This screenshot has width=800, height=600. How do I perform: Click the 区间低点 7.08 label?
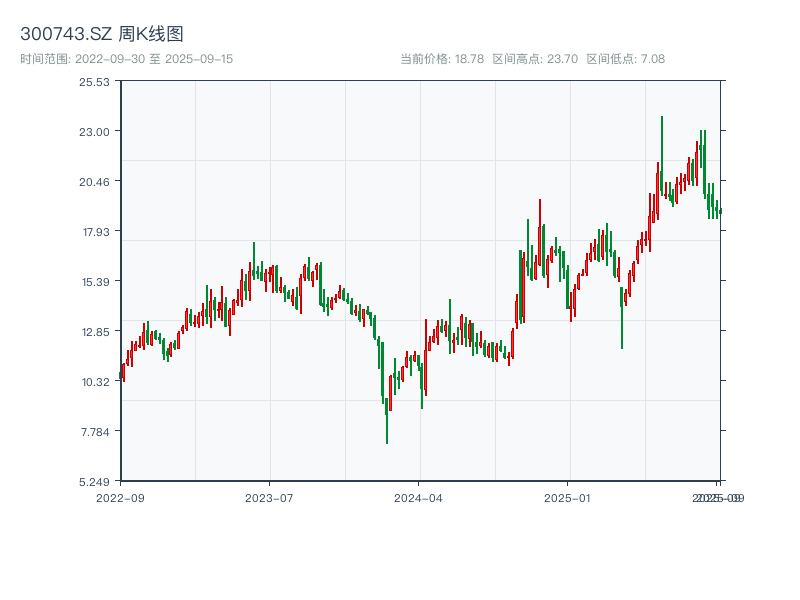click(x=625, y=59)
